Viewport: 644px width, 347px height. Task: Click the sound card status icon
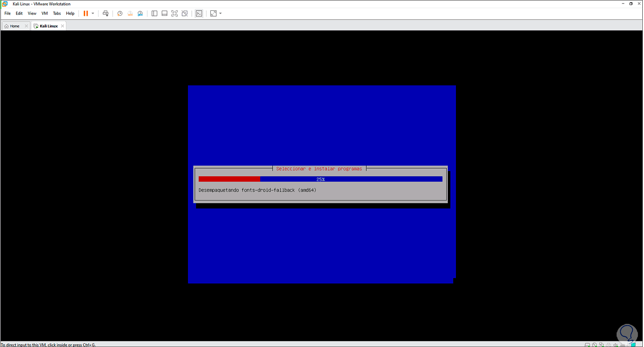(x=616, y=344)
